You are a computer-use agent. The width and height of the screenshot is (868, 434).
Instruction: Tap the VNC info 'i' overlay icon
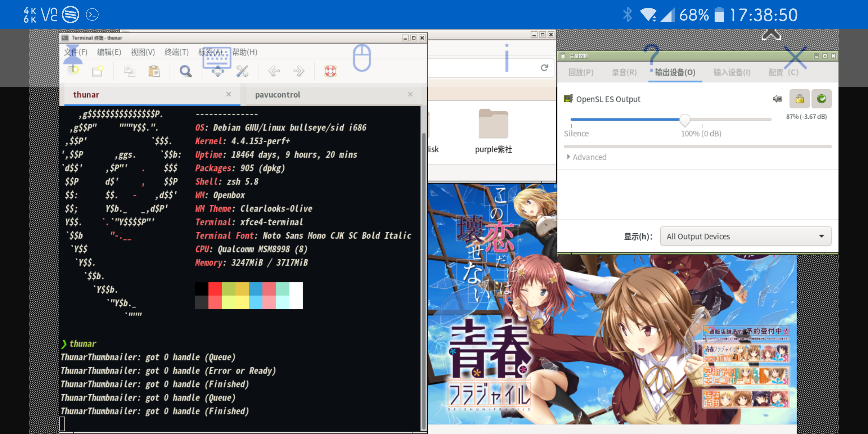pyautogui.click(x=506, y=58)
